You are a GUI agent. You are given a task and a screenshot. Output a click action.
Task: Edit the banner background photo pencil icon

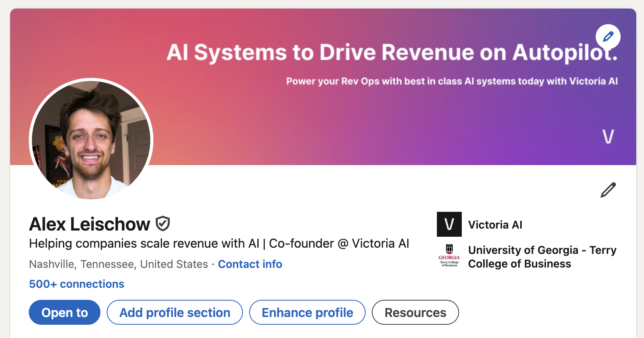(608, 37)
